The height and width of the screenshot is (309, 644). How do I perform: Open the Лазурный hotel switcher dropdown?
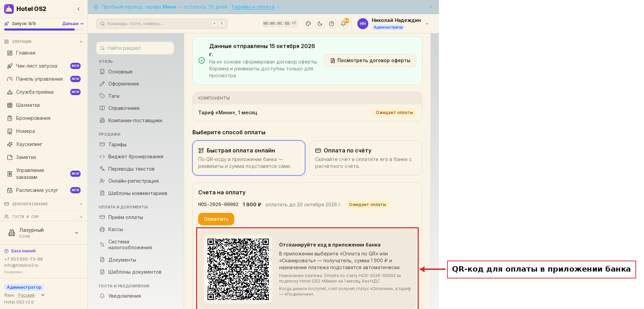click(44, 233)
